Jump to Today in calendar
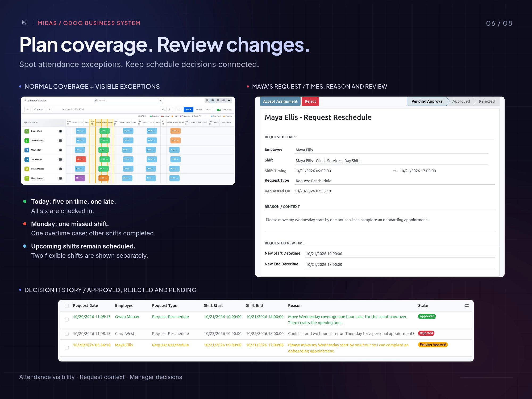 [x=39, y=109]
